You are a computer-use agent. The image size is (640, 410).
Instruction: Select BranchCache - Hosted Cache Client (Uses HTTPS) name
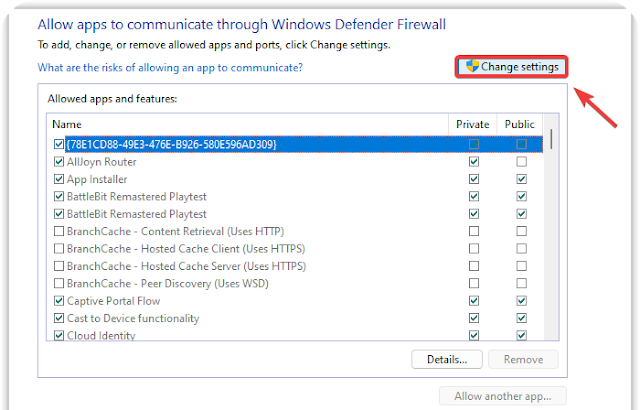pos(186,249)
